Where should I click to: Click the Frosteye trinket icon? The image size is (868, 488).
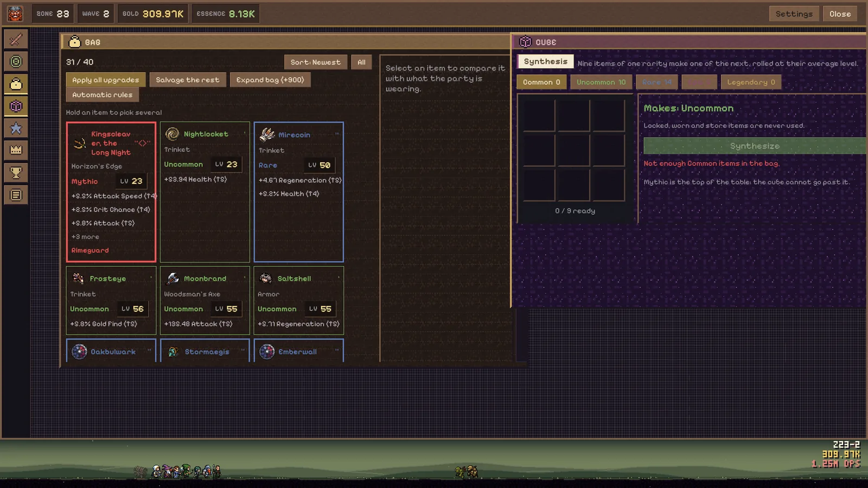click(x=79, y=278)
